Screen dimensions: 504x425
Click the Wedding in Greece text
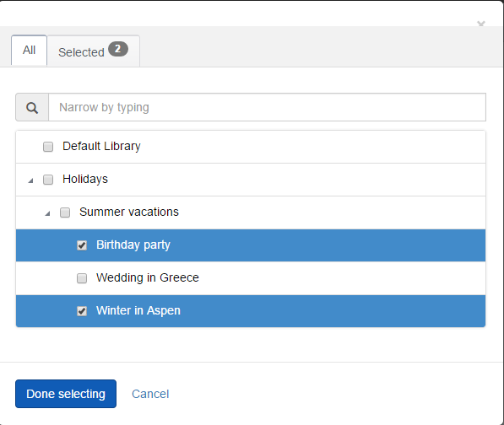coord(148,277)
